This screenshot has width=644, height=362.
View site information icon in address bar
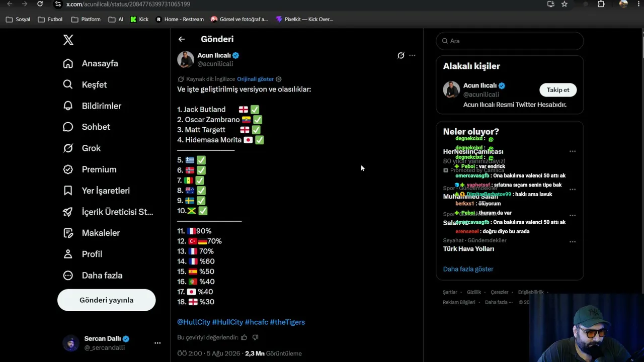pos(58,4)
